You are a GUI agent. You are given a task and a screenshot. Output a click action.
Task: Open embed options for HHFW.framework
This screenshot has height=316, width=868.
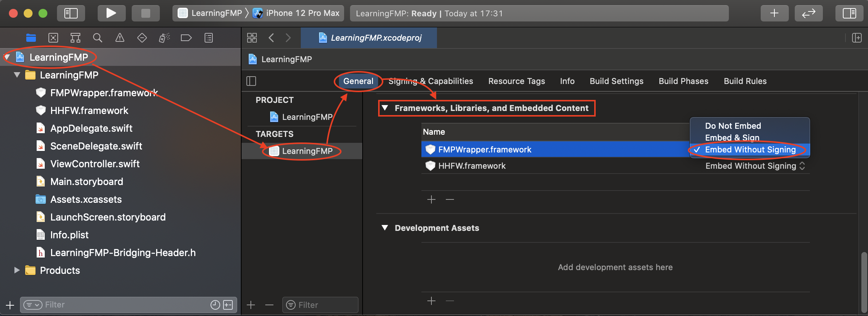click(x=755, y=166)
